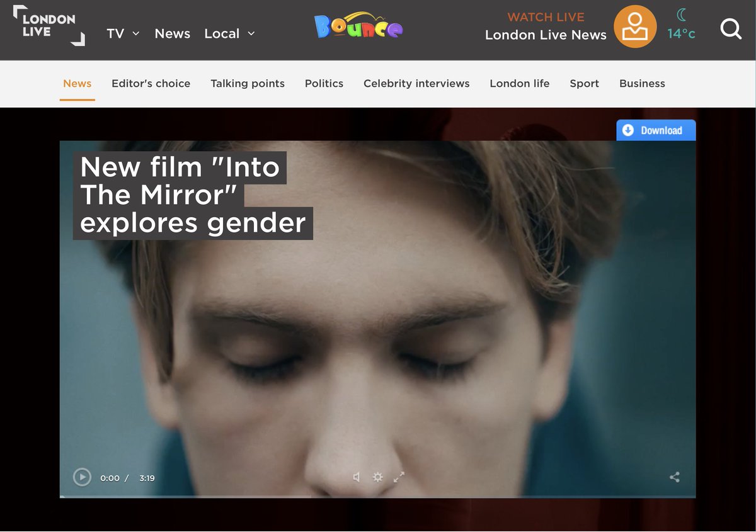Screen dimensions: 756x532
Task: Click the blue Download button
Action: 656,130
